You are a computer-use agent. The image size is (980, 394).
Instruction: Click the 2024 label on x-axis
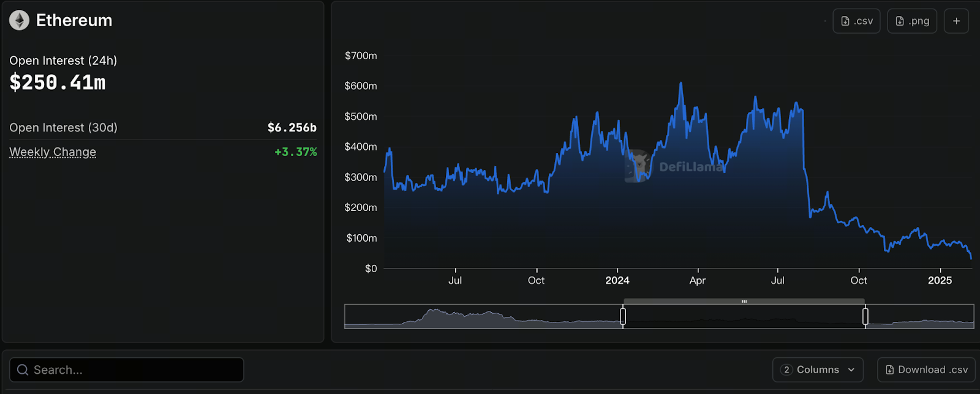617,280
